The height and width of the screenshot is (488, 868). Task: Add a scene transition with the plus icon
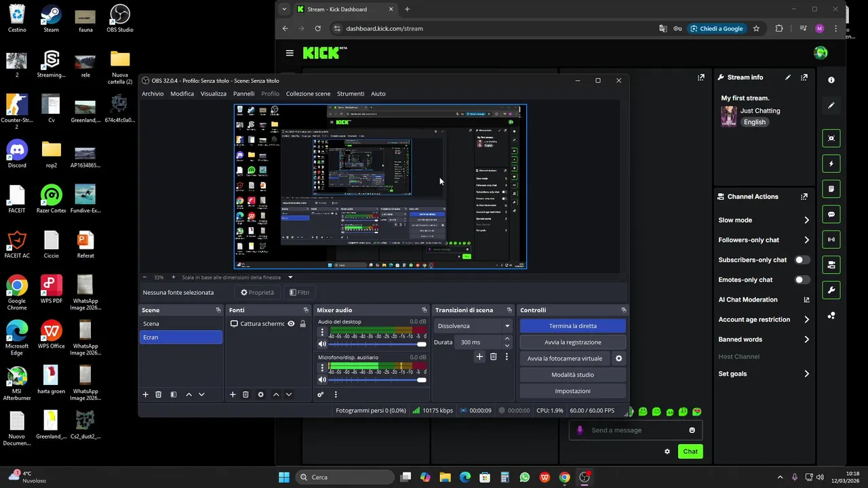pos(479,357)
